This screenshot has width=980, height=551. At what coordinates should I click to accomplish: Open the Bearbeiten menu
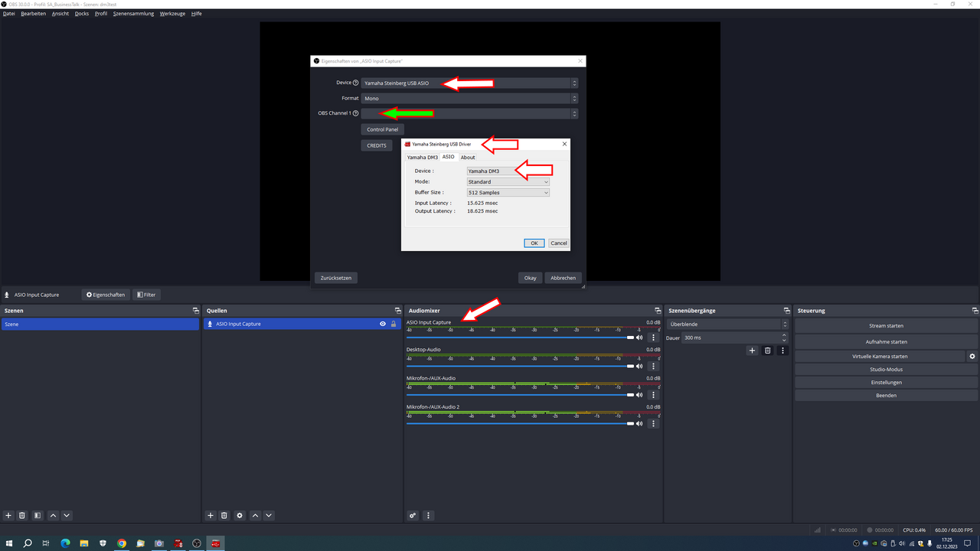(33, 14)
